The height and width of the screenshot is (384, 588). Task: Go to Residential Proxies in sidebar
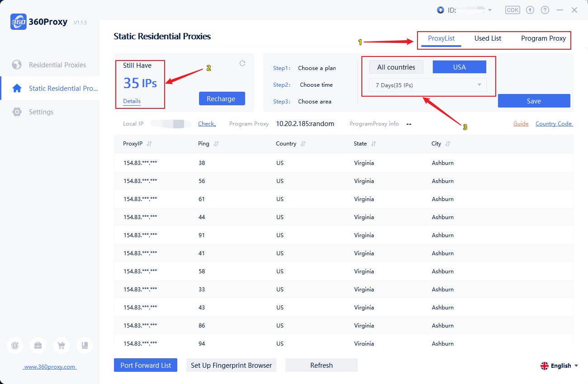pos(50,65)
